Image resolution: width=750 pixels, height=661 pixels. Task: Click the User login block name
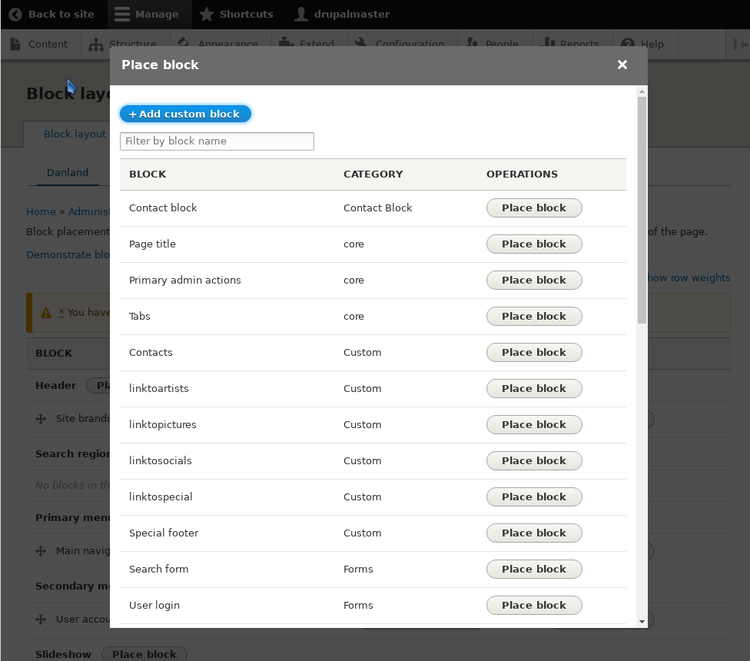point(154,605)
